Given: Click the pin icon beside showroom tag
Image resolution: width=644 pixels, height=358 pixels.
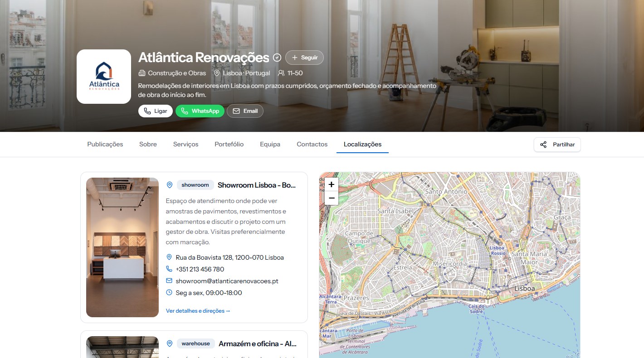Looking at the screenshot, I should (x=170, y=185).
